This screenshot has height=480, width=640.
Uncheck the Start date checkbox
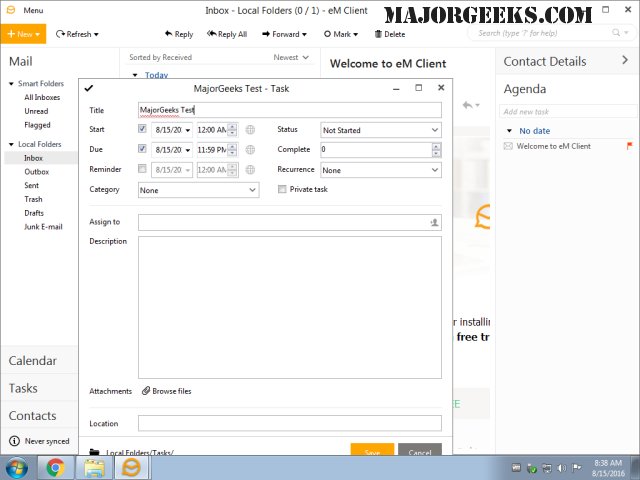pyautogui.click(x=142, y=129)
